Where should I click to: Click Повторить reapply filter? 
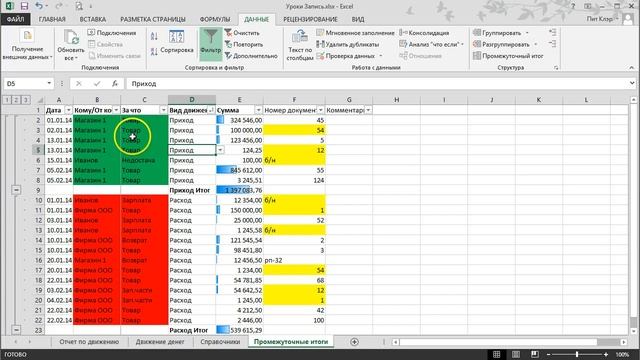click(x=244, y=44)
